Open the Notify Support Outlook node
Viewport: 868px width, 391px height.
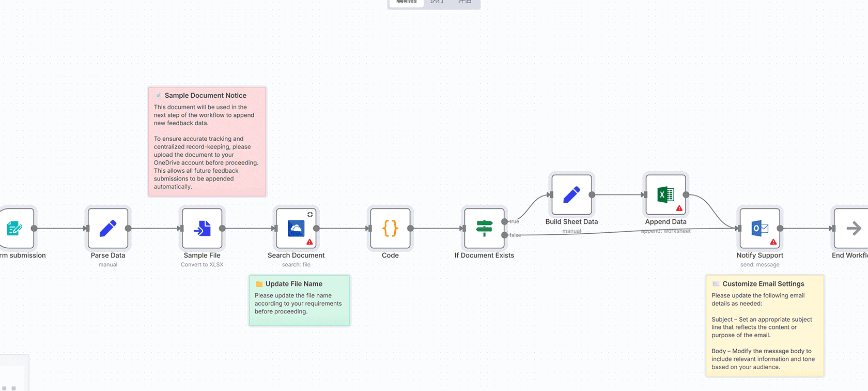pos(760,228)
